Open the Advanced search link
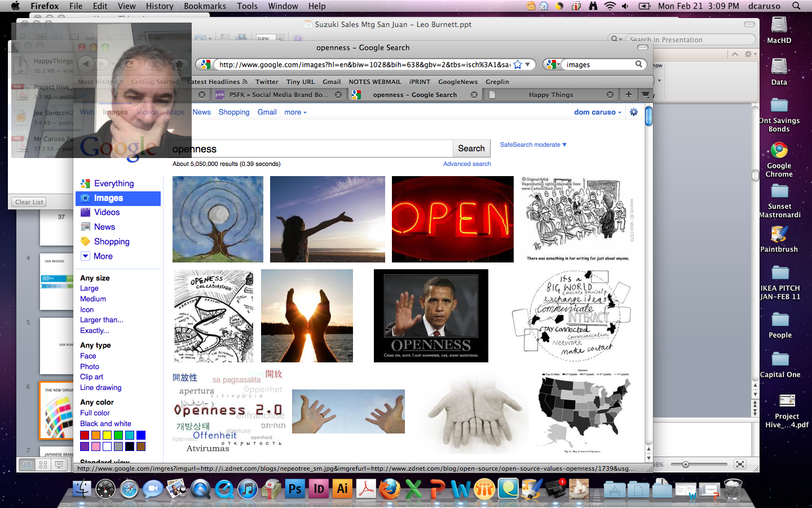This screenshot has width=812, height=508. click(x=467, y=164)
